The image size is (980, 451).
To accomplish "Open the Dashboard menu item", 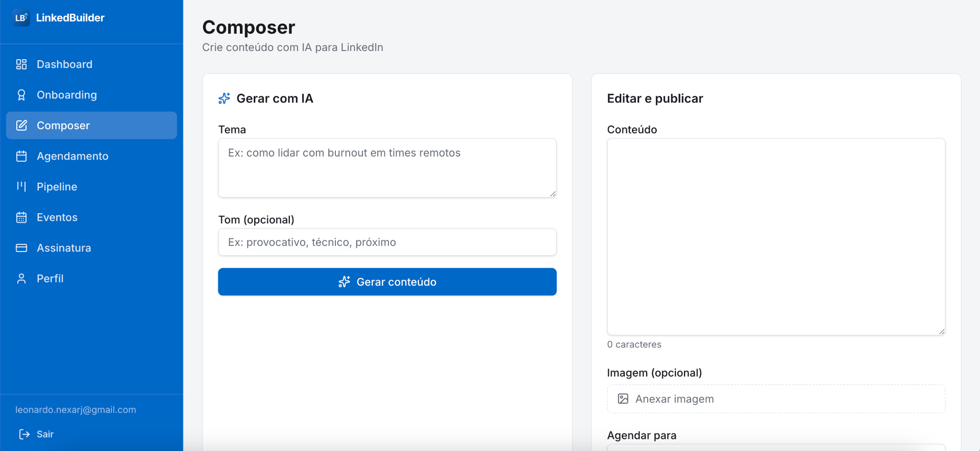I will pos(91,64).
